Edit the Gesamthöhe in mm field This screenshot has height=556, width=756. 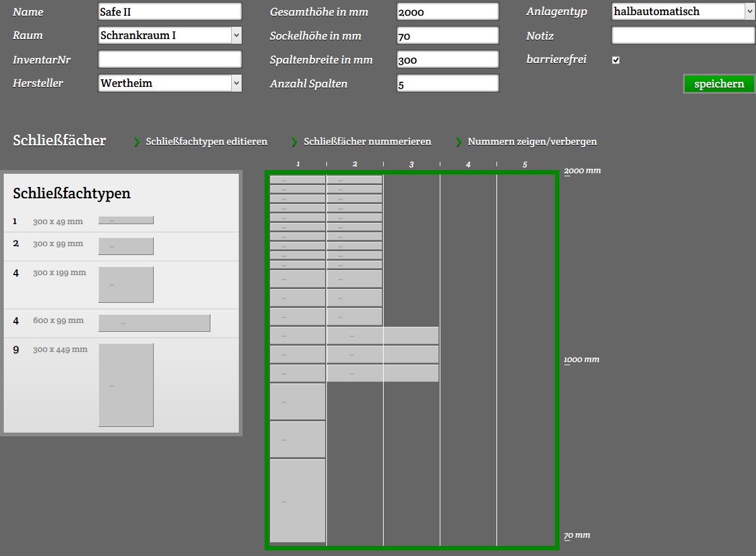click(448, 11)
